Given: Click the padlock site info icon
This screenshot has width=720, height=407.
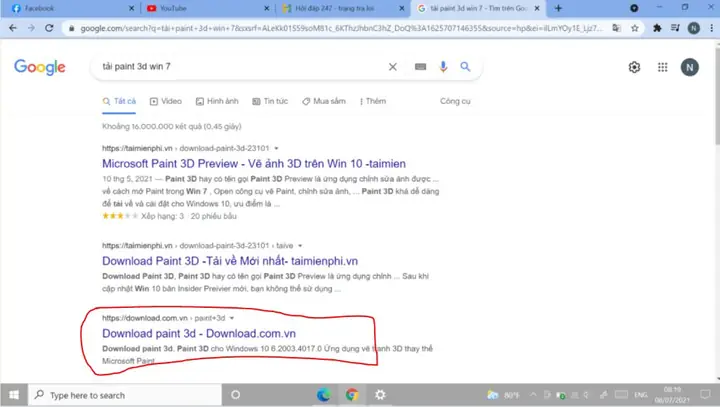Looking at the screenshot, I should click(x=72, y=28).
